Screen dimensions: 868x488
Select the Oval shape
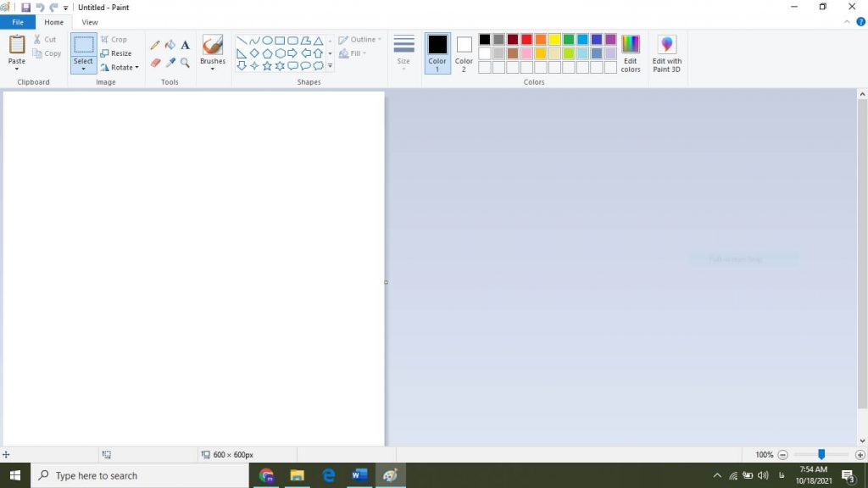(267, 40)
